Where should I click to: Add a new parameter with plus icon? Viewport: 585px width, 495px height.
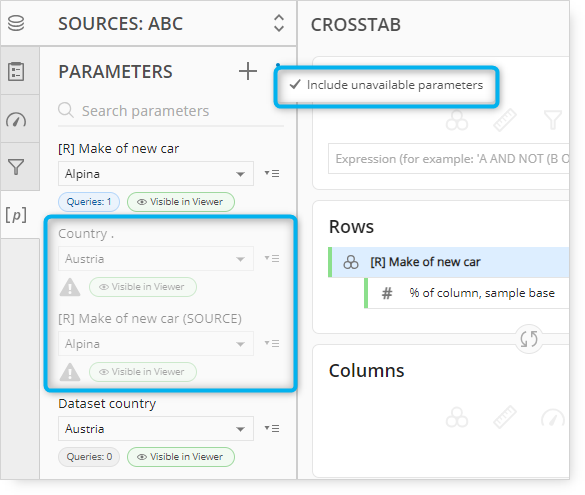(x=248, y=71)
